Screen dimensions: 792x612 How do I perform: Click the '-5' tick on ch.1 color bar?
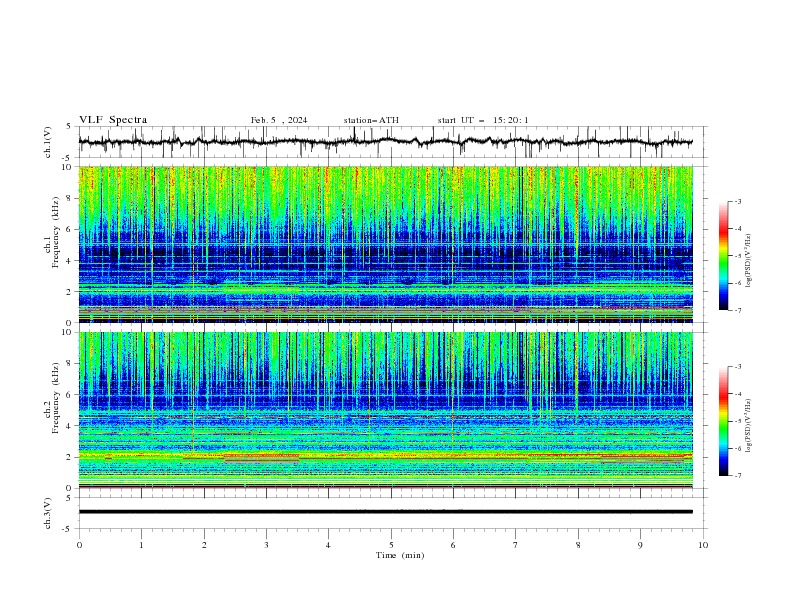[737, 256]
